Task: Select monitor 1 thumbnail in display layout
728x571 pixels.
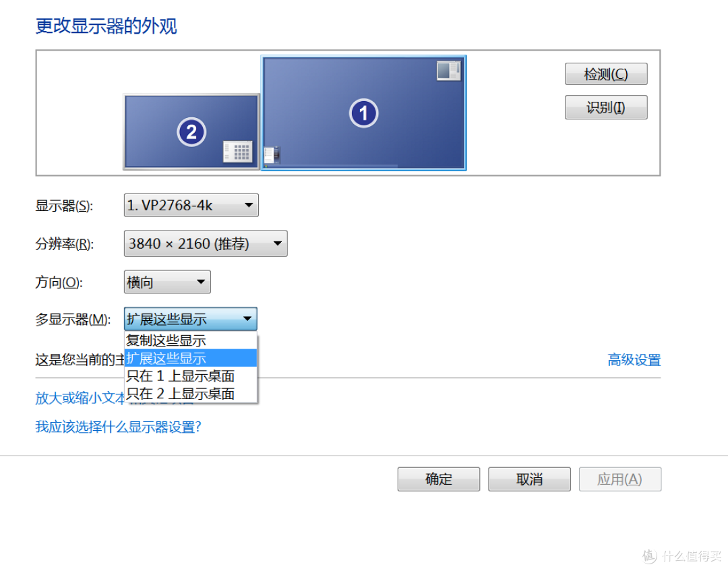Action: (363, 113)
